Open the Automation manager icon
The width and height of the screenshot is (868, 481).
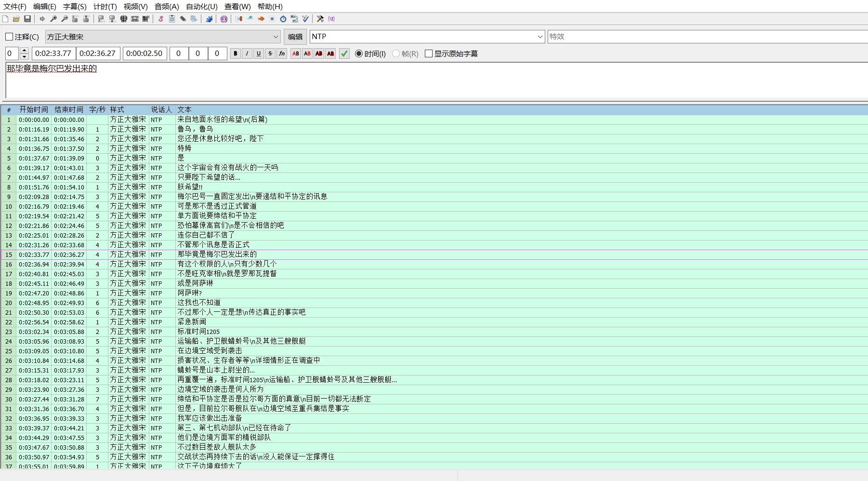209,19
